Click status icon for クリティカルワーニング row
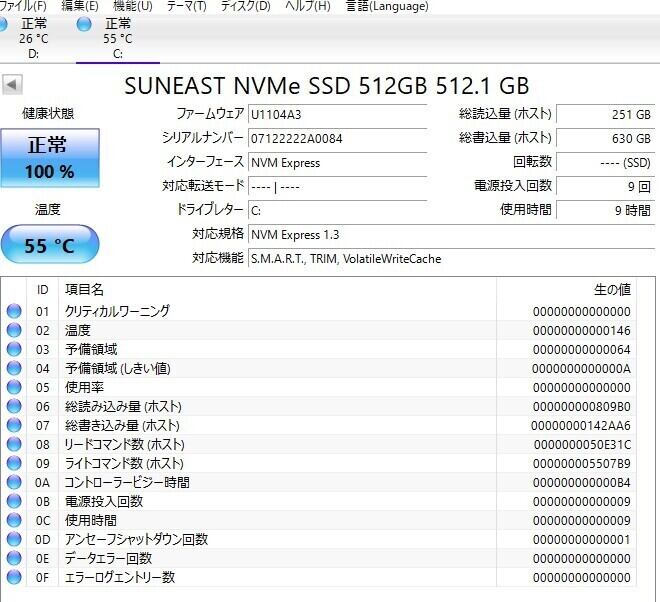Viewport: 660px width, 602px height. click(14, 311)
